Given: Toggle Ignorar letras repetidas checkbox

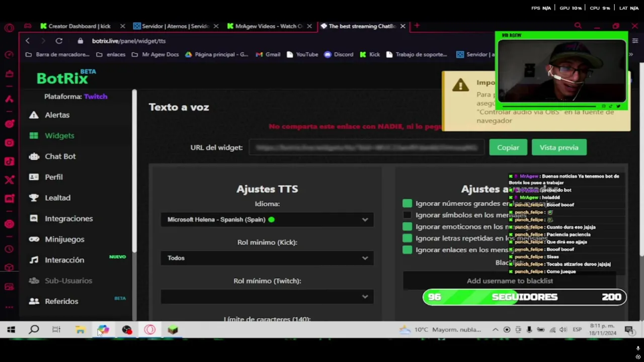Looking at the screenshot, I should 407,238.
